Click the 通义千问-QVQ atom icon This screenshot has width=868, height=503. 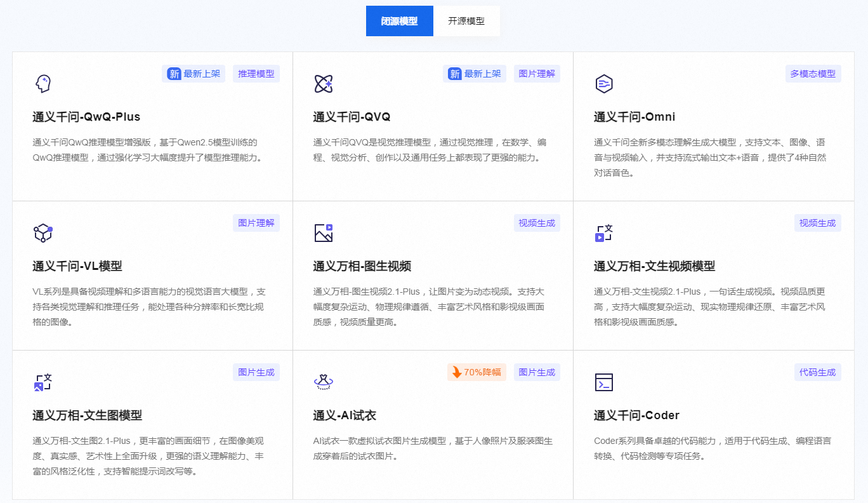324,83
